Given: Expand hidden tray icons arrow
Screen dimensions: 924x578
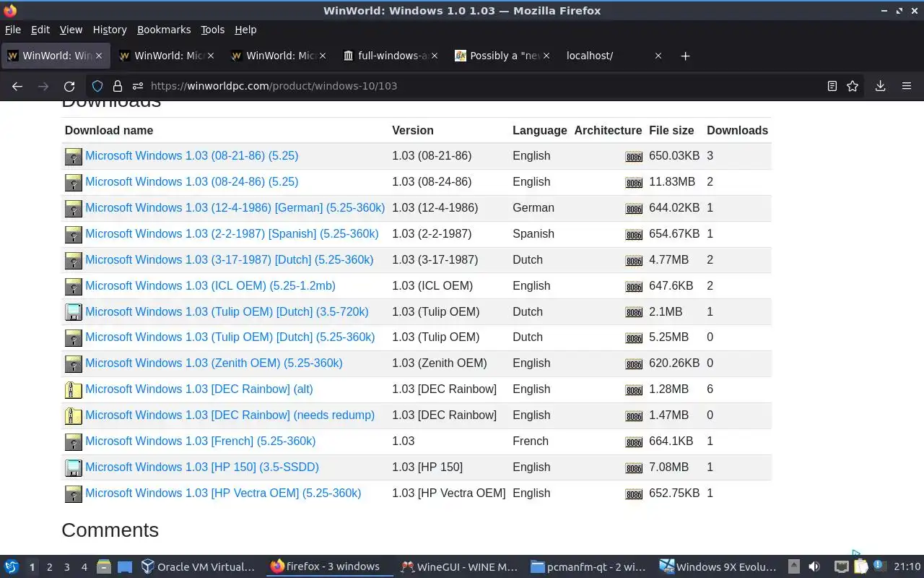Looking at the screenshot, I should pos(793,567).
